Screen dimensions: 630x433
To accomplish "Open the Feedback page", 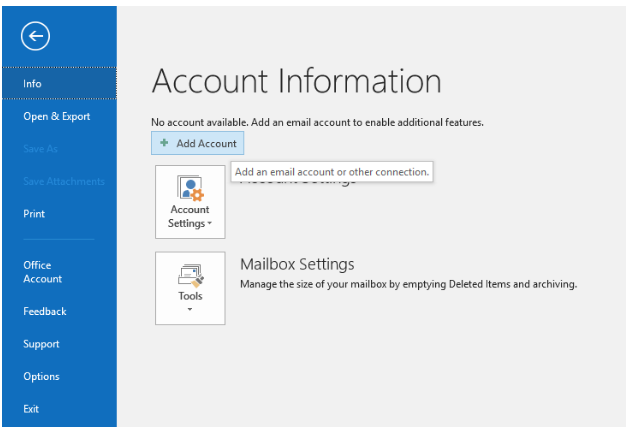I will (45, 311).
